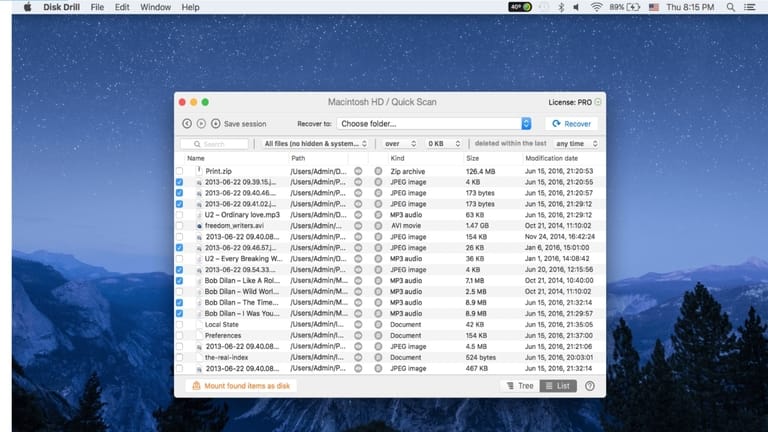The image size is (768, 432).
Task: Sort by the Size column header
Action: coord(473,158)
